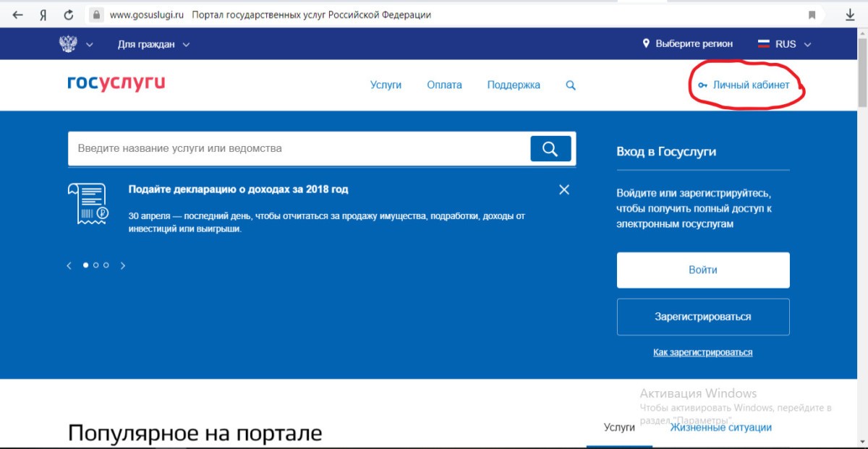The image size is (868, 449).
Task: Click the declaration receipt document icon
Action: point(88,204)
